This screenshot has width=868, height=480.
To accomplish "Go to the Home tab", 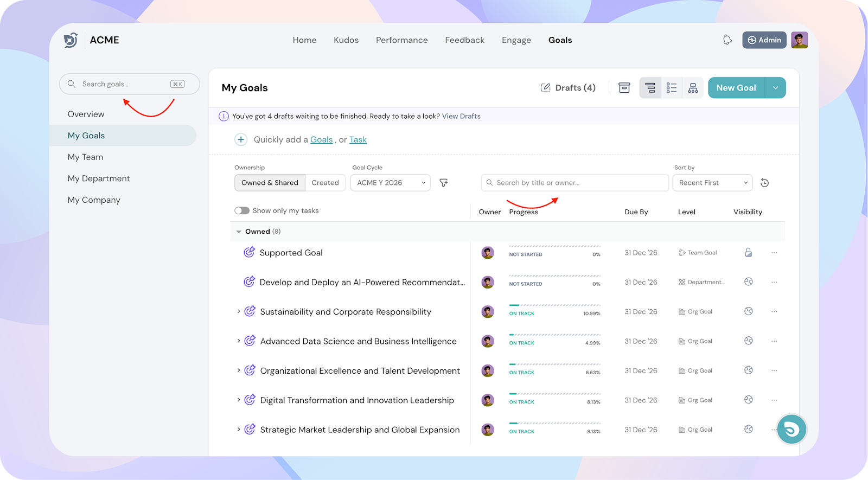I will (x=304, y=40).
